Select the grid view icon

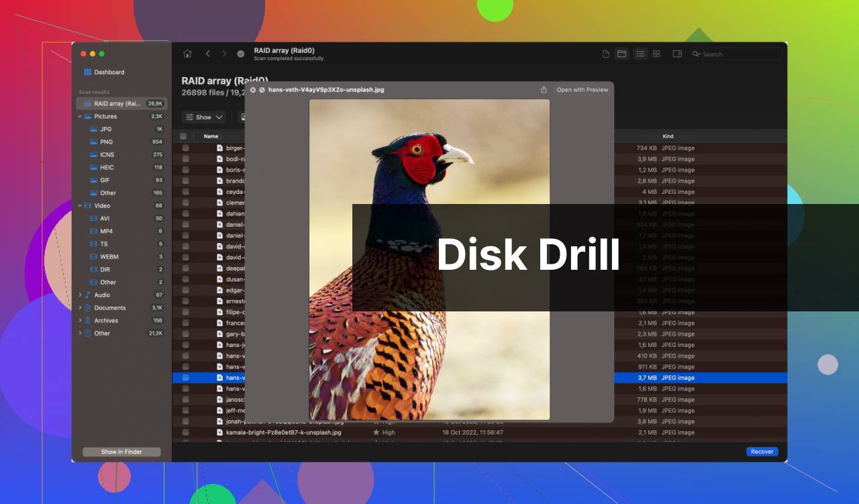click(x=656, y=54)
